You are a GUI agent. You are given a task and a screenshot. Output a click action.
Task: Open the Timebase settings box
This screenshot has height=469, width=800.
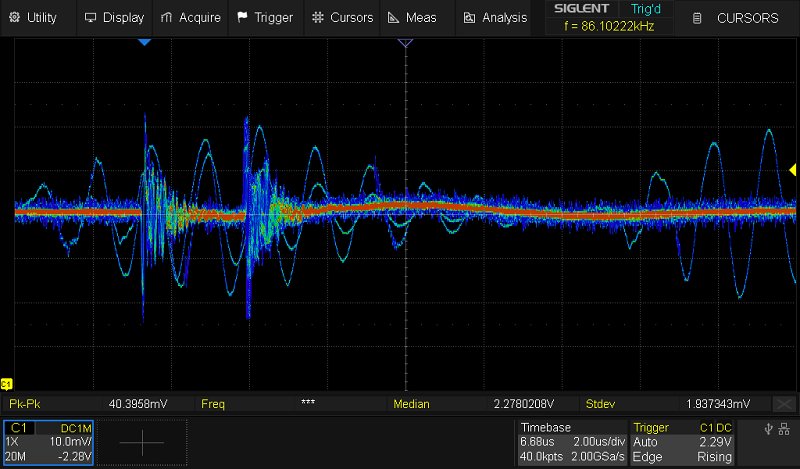coord(573,443)
